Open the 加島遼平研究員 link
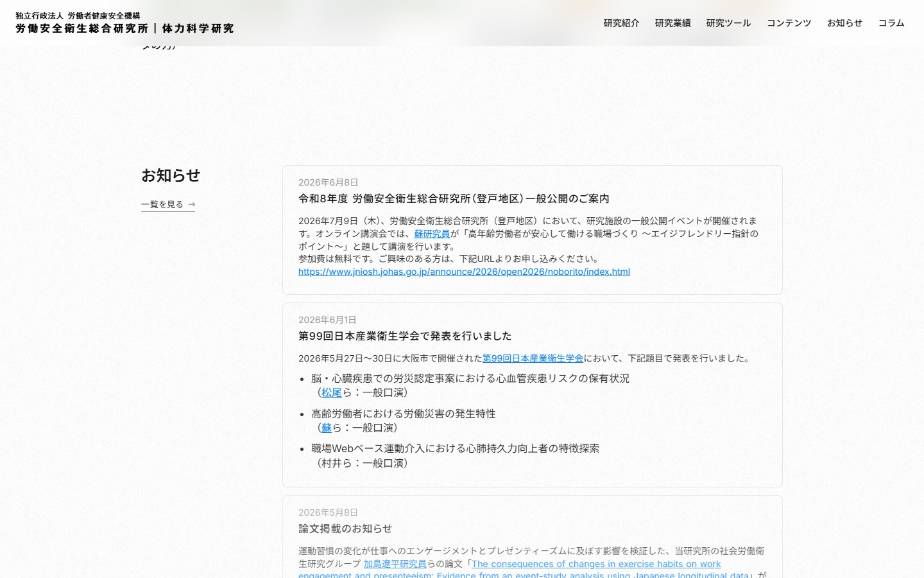This screenshot has width=924, height=578. [395, 564]
